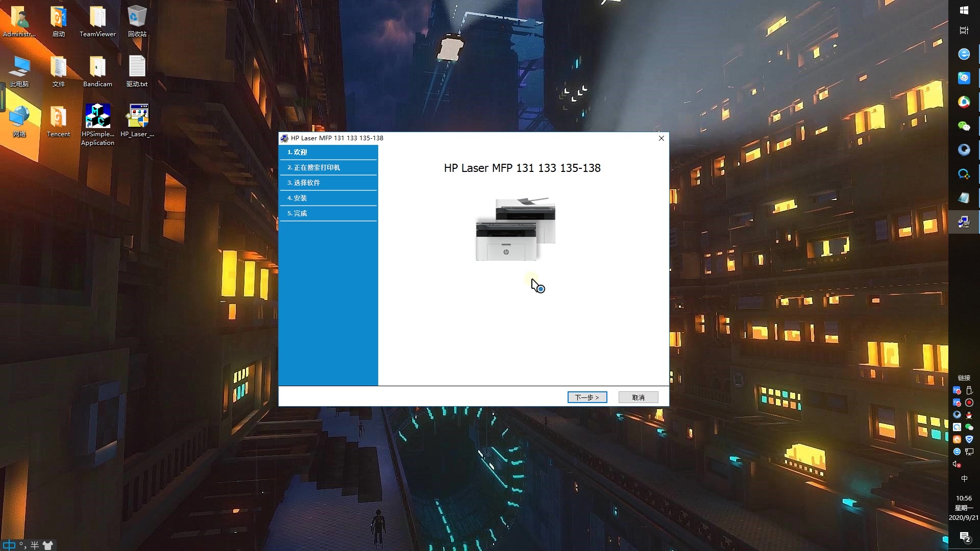Viewport: 980px width, 551px height.
Task: Select step 2 正在搜索打印机 in sidebar
Action: pyautogui.click(x=328, y=167)
